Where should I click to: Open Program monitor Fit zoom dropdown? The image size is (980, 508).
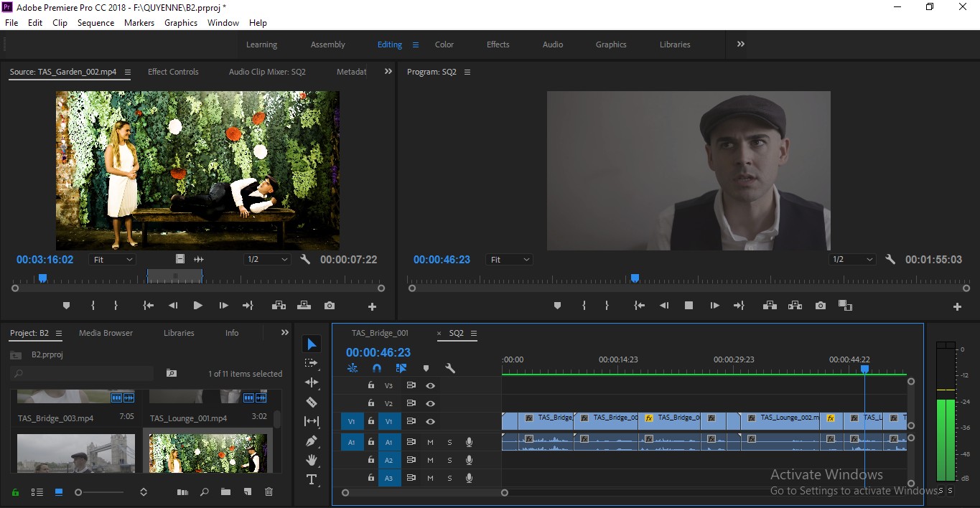click(510, 260)
